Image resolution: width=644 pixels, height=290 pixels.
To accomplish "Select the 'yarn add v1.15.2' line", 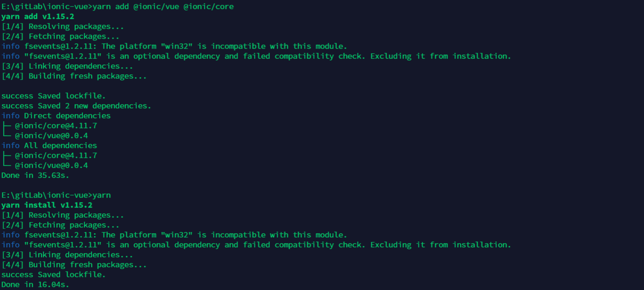I will (38, 17).
